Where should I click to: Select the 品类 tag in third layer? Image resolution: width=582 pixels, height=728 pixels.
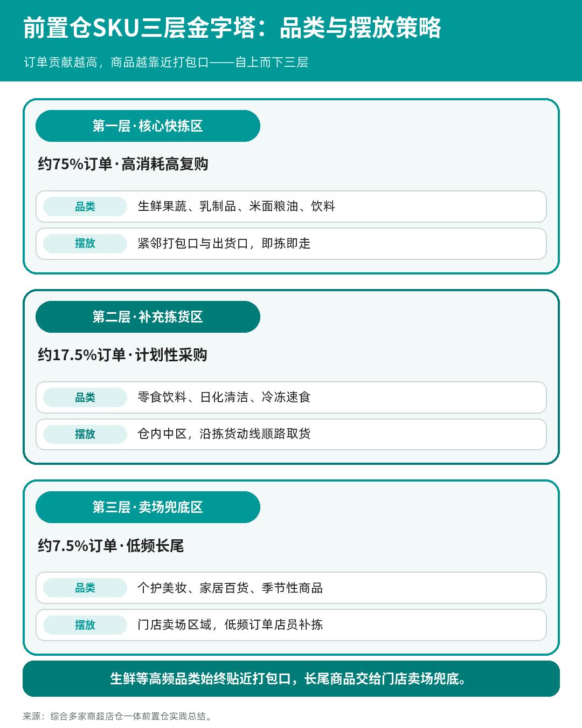[x=85, y=588]
